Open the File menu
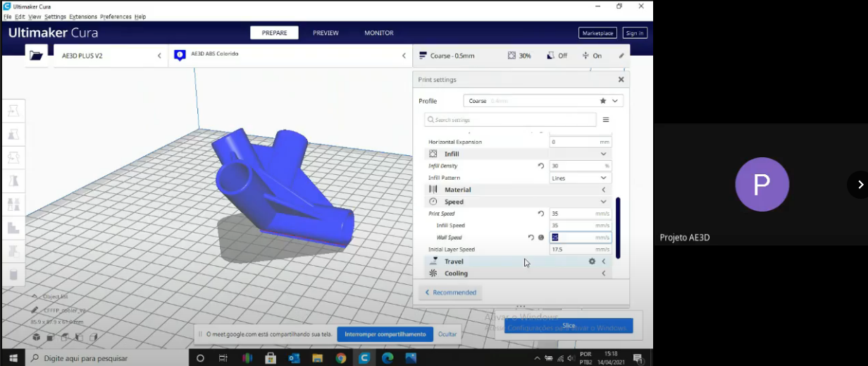The height and width of the screenshot is (366, 868). click(8, 16)
